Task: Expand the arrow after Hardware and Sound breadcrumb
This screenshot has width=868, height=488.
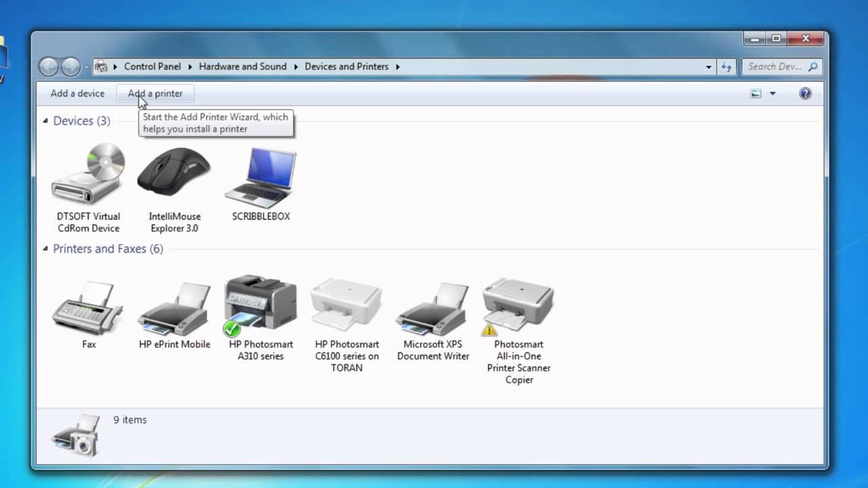Action: pyautogui.click(x=296, y=66)
